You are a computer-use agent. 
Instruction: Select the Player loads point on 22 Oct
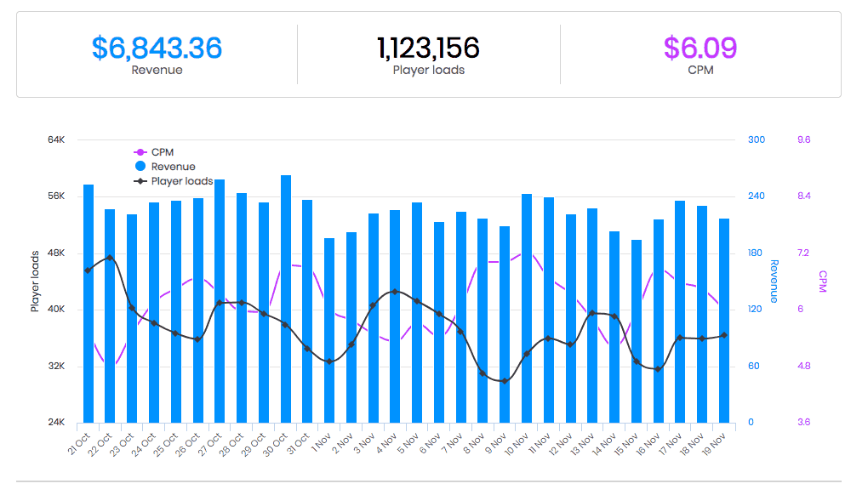click(x=110, y=258)
